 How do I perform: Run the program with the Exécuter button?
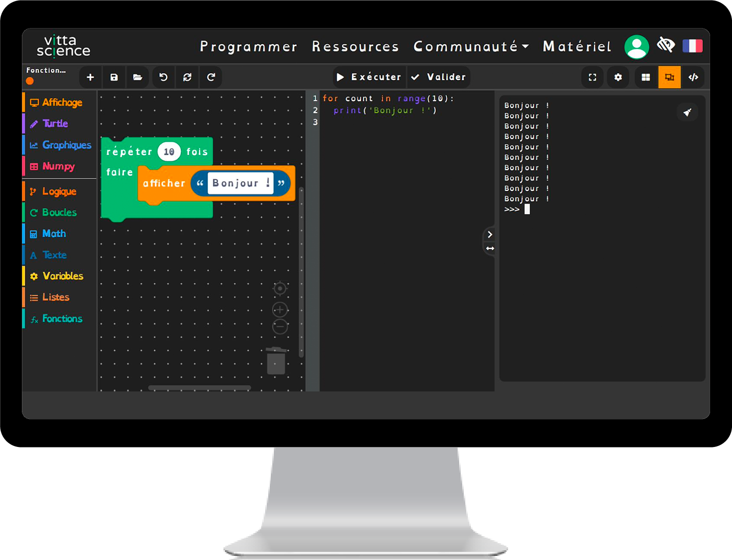[369, 77]
